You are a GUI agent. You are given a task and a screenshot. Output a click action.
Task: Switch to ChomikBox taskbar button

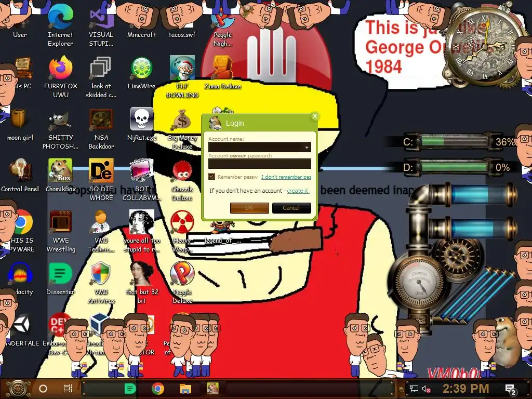pyautogui.click(x=212, y=389)
